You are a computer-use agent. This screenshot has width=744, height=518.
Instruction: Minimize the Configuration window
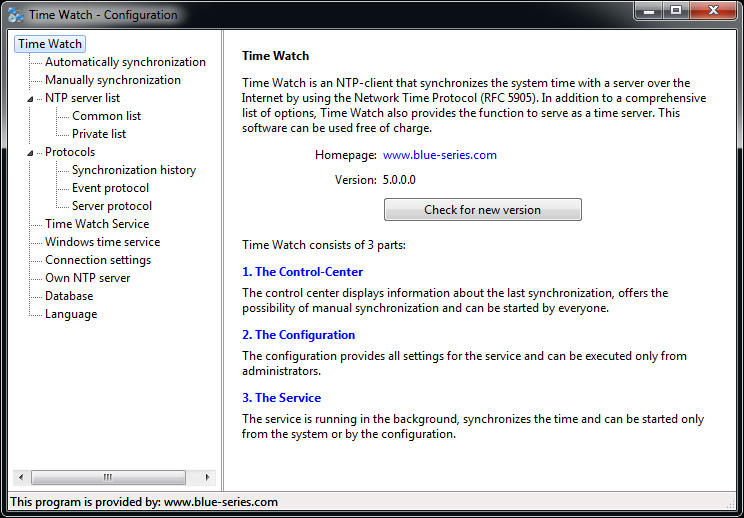(649, 11)
